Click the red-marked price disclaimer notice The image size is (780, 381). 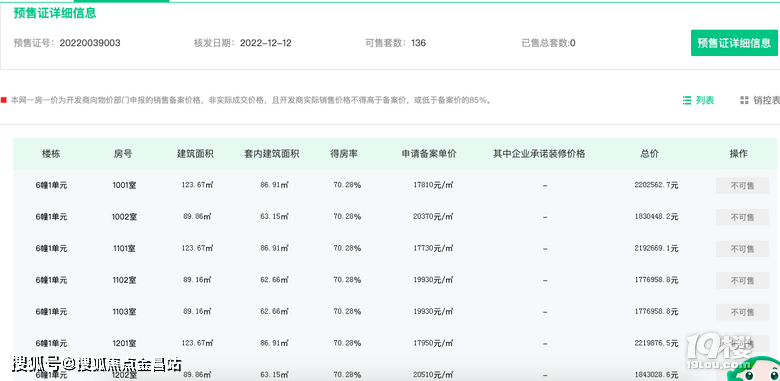(x=247, y=100)
